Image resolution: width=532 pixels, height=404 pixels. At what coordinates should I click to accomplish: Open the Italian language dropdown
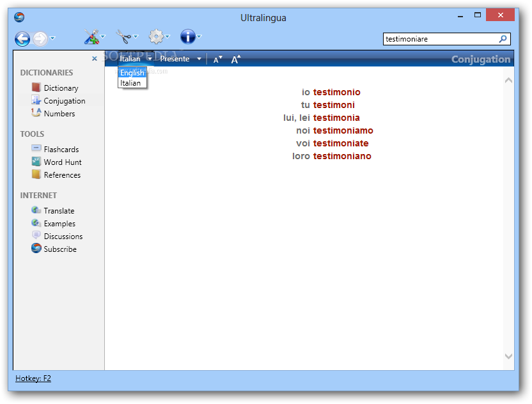136,59
